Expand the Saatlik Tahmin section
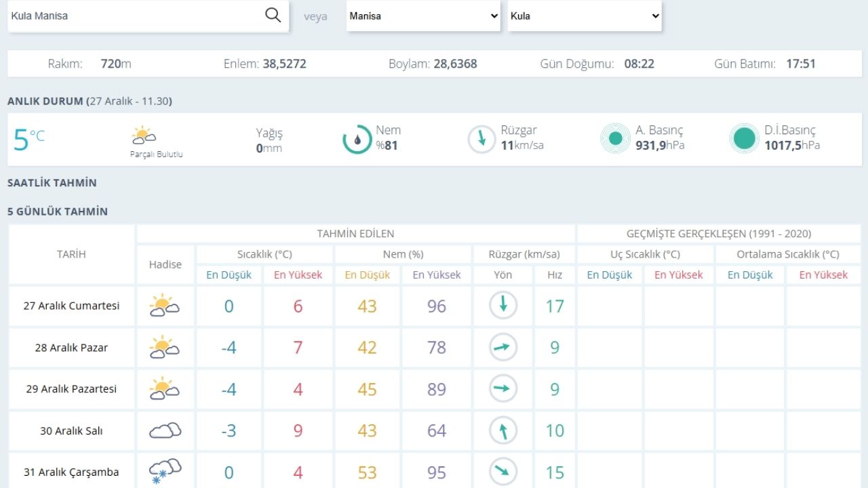 tap(52, 183)
